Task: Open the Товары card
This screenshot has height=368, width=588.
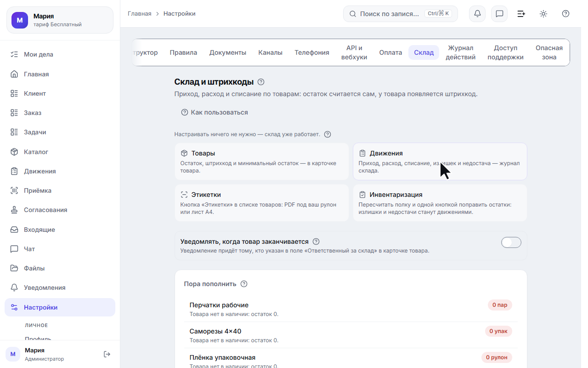Action: pos(262,161)
